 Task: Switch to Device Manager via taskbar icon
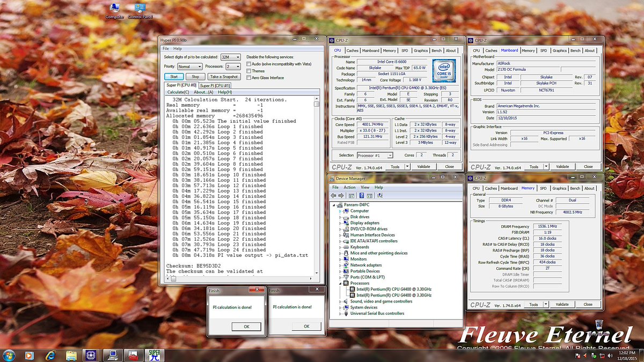coord(113,356)
